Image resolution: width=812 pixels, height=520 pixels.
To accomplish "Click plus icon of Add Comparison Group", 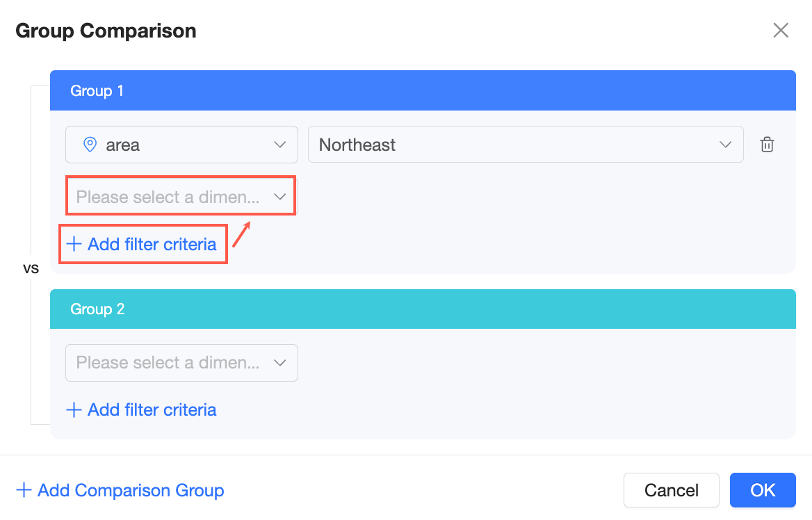I will [x=24, y=490].
